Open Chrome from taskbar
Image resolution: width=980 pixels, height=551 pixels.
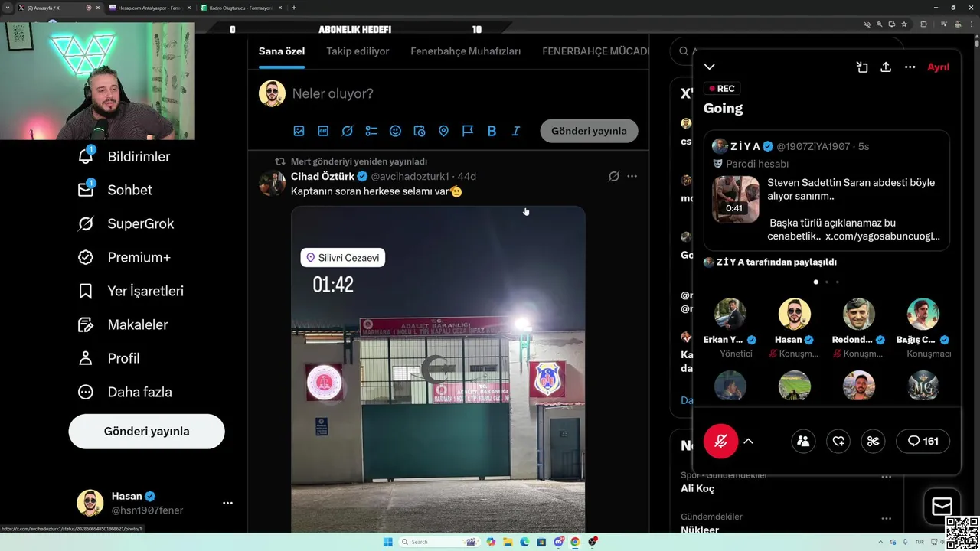(575, 542)
